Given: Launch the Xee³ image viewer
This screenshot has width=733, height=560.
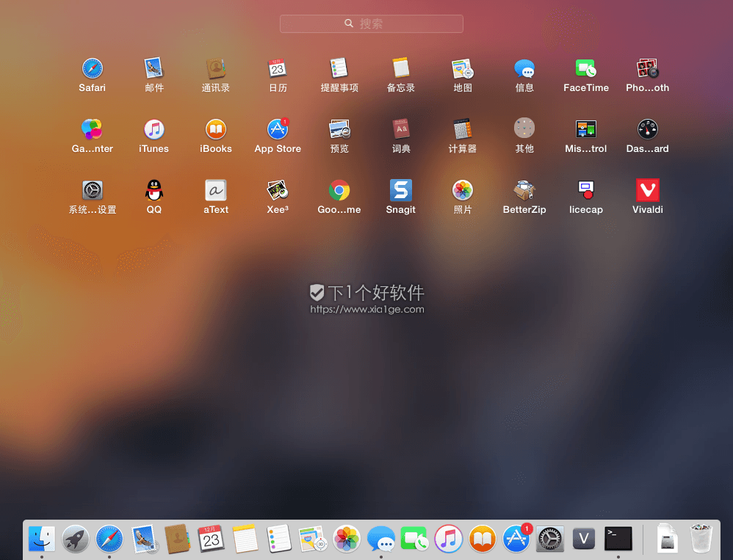Looking at the screenshot, I should pyautogui.click(x=277, y=191).
